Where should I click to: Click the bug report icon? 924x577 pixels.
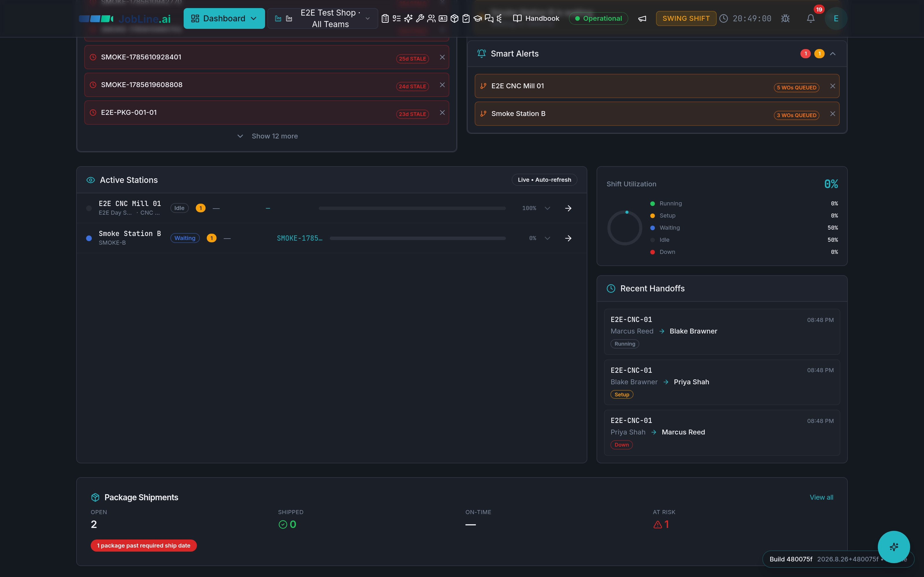(785, 18)
